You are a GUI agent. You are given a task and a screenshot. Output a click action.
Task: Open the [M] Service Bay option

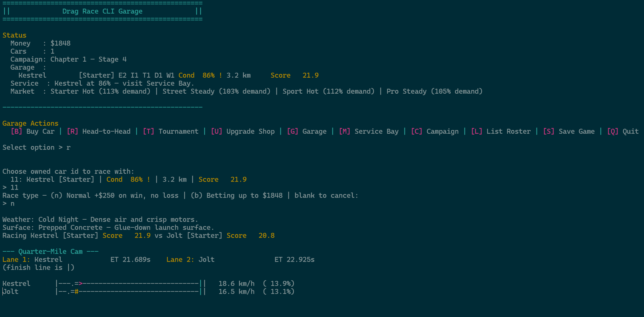tap(368, 132)
